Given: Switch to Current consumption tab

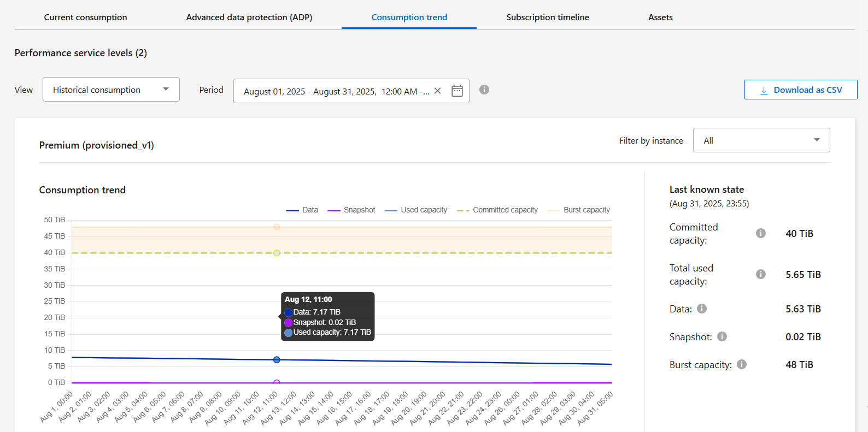Looking at the screenshot, I should [x=85, y=17].
